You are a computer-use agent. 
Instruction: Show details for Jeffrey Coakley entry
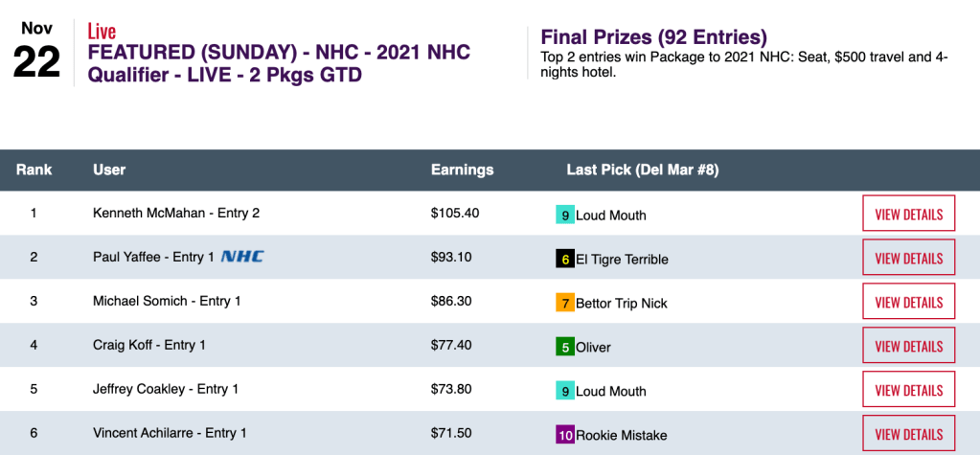click(x=908, y=390)
